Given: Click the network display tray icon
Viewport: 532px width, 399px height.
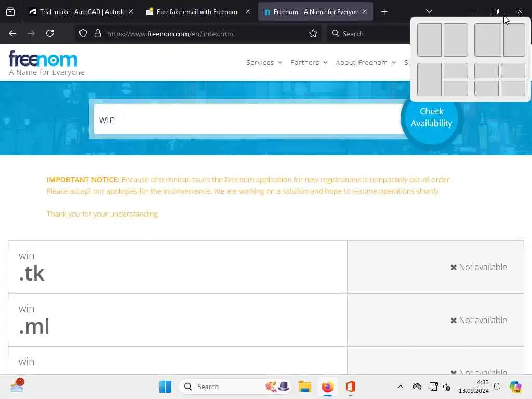Looking at the screenshot, I should [433, 387].
